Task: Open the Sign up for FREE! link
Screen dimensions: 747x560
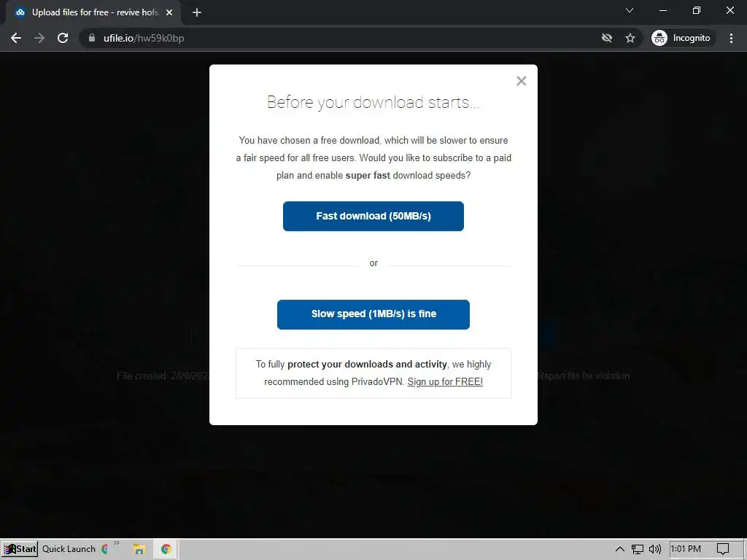Action: (x=445, y=381)
